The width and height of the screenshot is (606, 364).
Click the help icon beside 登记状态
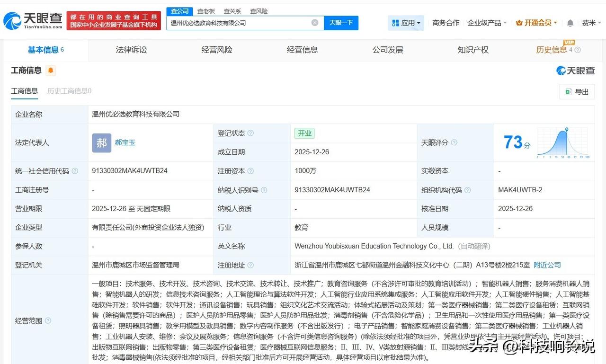[250, 133]
